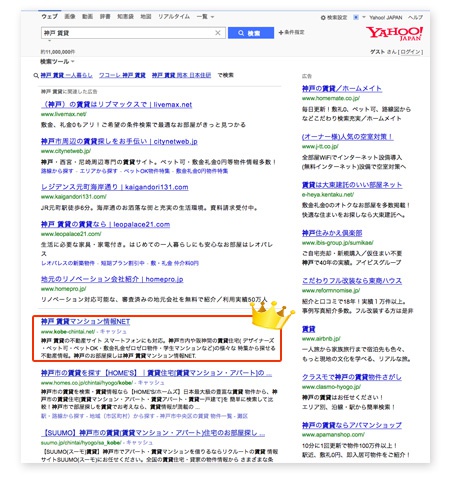The height and width of the screenshot is (488, 453).
Task: Clear the search box with the X icon
Action: [x=218, y=33]
